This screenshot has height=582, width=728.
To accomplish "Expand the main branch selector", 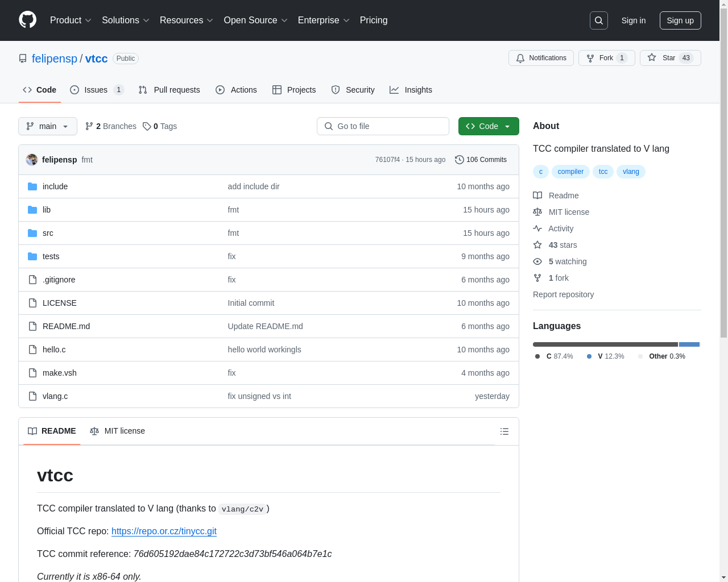I will 48,126.
